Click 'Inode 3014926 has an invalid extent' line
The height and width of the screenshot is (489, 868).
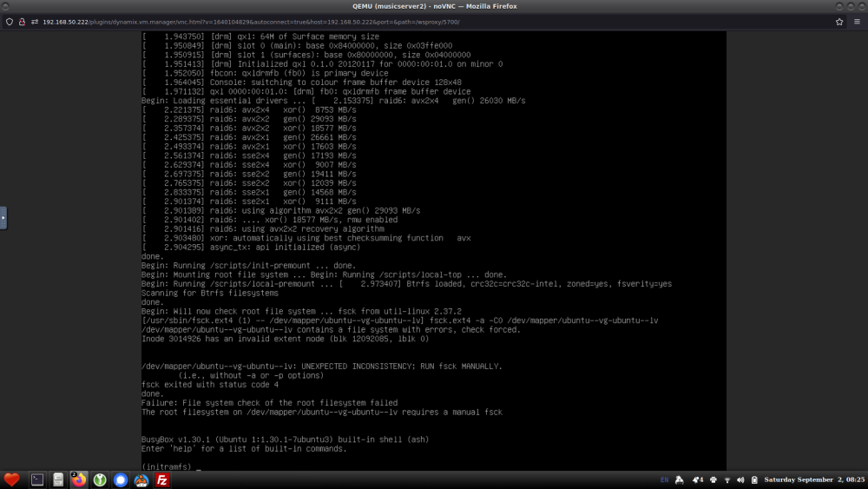285,339
